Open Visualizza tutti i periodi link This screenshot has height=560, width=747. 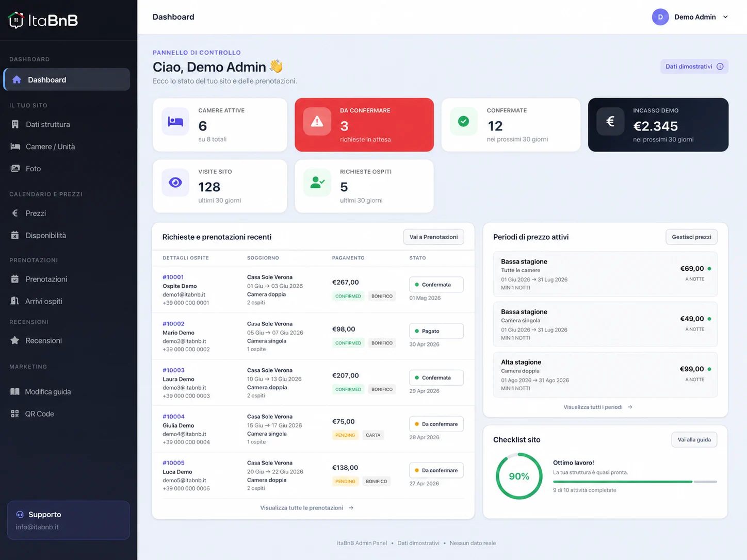(598, 407)
